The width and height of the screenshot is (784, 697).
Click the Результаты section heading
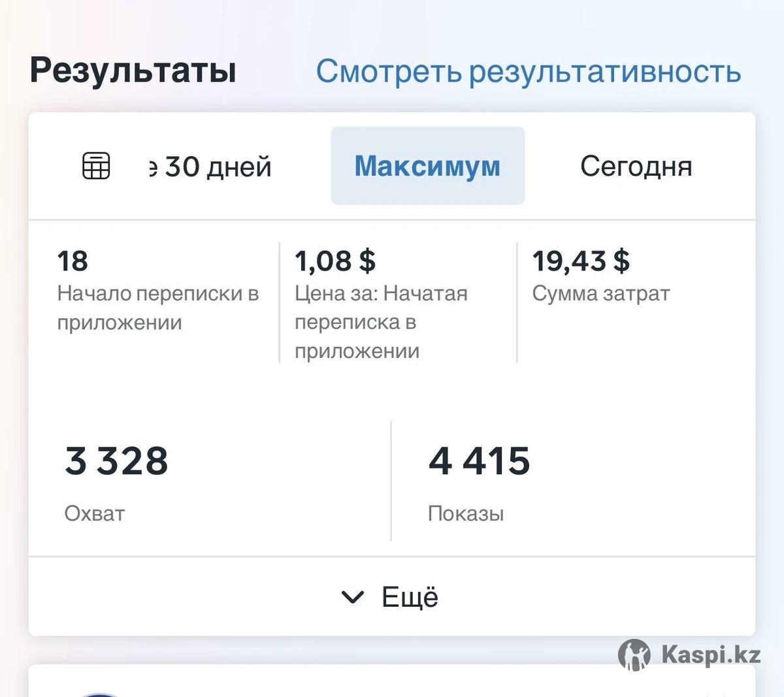pos(133,70)
